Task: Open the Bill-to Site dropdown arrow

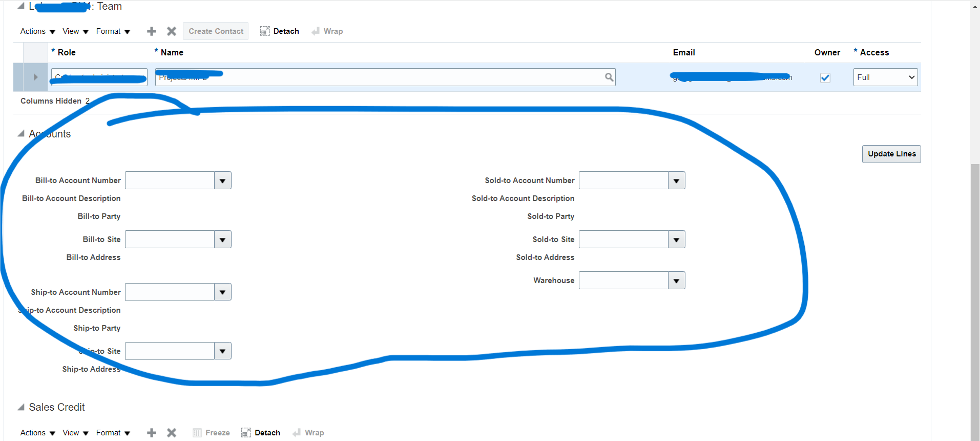Action: pyautogui.click(x=223, y=239)
